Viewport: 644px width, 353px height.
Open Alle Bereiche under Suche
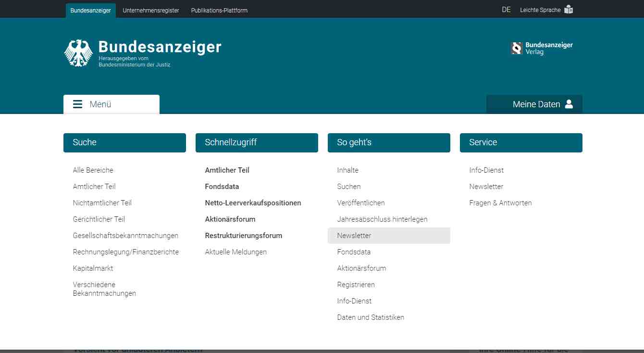(x=93, y=170)
